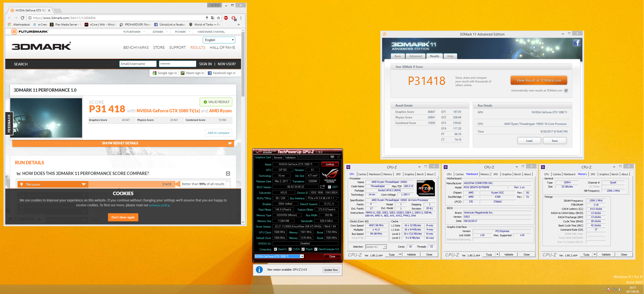The height and width of the screenshot is (294, 644).
Task: Click the Email/Username input field
Action: [x=138, y=64]
